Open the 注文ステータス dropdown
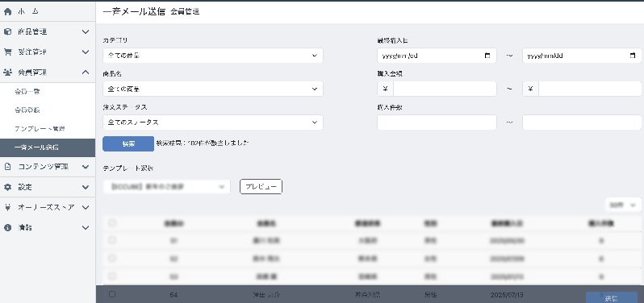This screenshot has height=303, width=644. click(x=213, y=122)
